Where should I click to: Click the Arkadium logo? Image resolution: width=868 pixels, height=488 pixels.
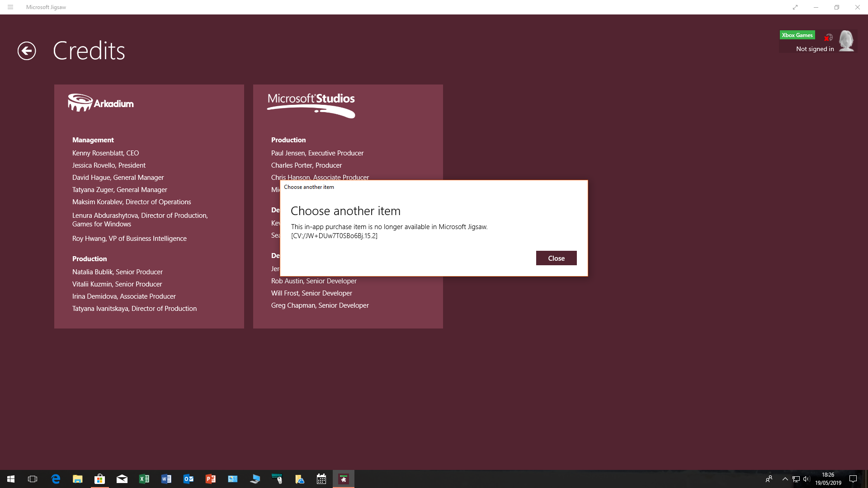click(101, 103)
